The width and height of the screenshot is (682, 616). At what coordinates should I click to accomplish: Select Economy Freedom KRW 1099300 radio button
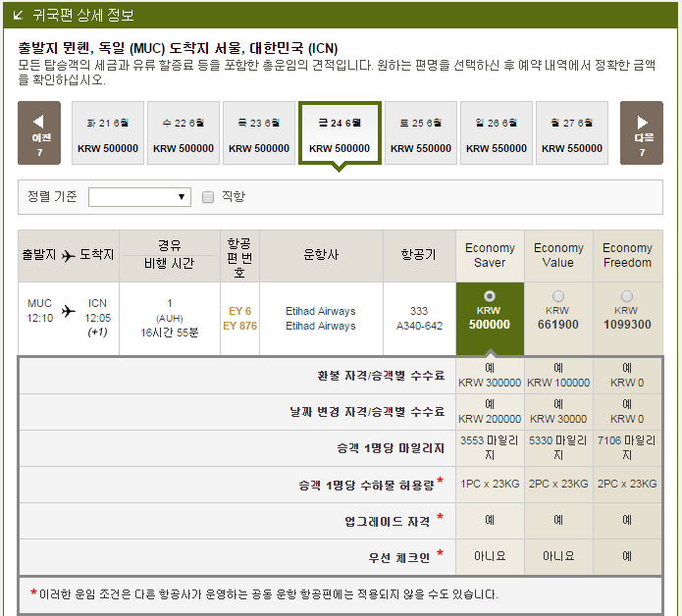tap(627, 296)
